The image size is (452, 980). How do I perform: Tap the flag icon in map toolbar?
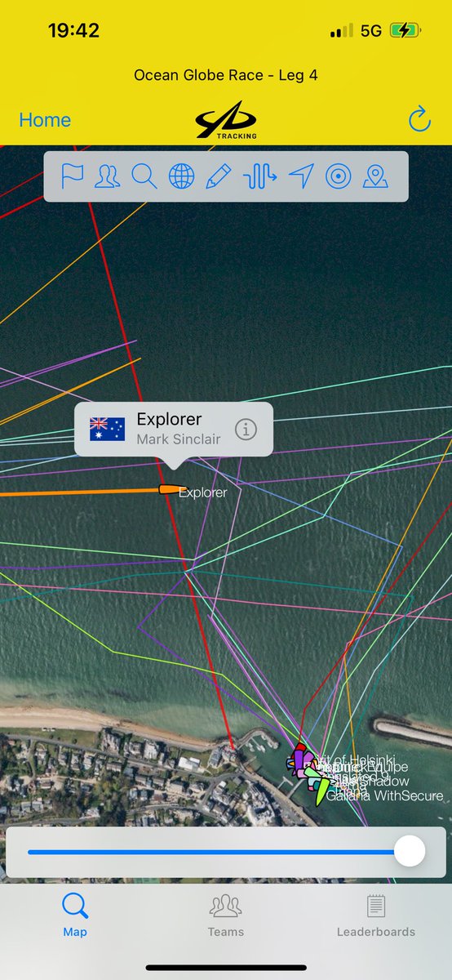click(72, 176)
